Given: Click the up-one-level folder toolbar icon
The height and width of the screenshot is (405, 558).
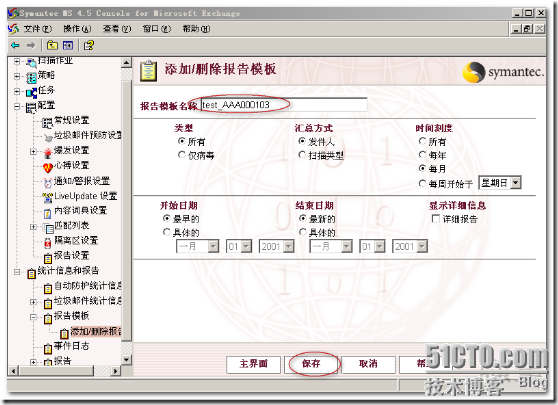Looking at the screenshot, I should tap(53, 46).
